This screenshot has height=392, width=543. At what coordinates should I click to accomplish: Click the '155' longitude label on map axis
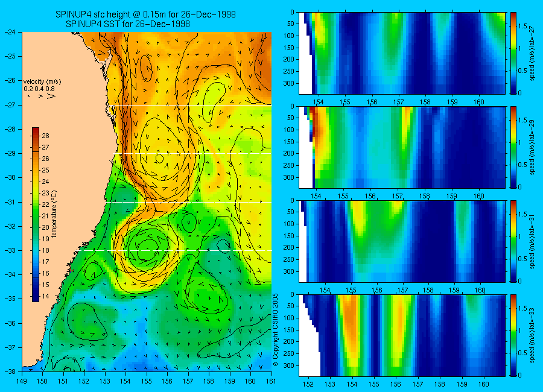click(x=147, y=381)
